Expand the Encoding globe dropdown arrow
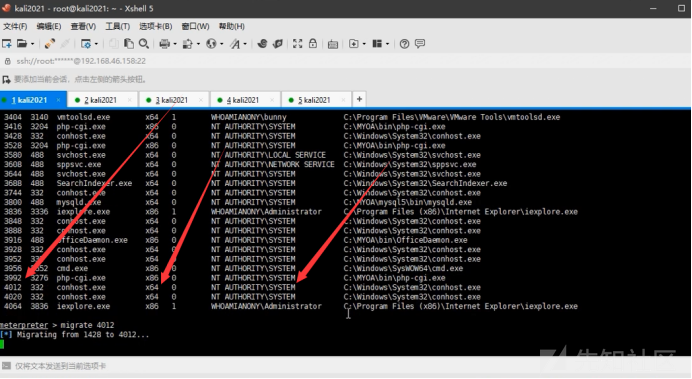This screenshot has width=692, height=379. coord(222,44)
